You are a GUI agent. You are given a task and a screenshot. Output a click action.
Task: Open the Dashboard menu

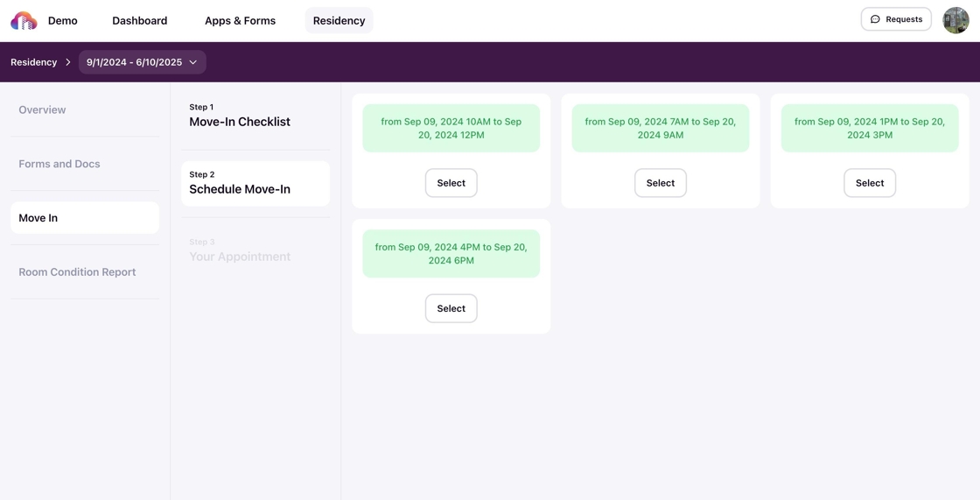[139, 20]
